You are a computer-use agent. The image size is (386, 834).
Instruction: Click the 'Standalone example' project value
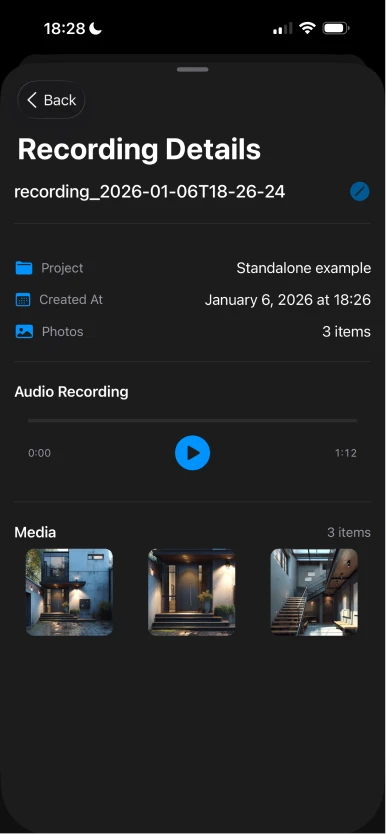pos(304,268)
